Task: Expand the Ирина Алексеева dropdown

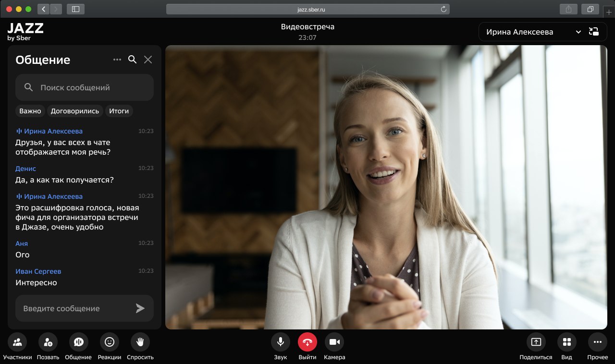Action: point(578,32)
